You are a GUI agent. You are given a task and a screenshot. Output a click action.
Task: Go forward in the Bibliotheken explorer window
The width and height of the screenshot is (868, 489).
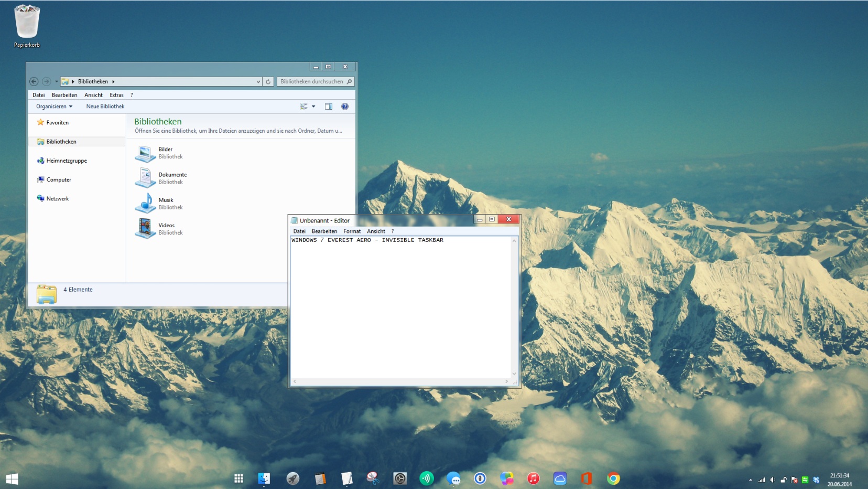(46, 81)
